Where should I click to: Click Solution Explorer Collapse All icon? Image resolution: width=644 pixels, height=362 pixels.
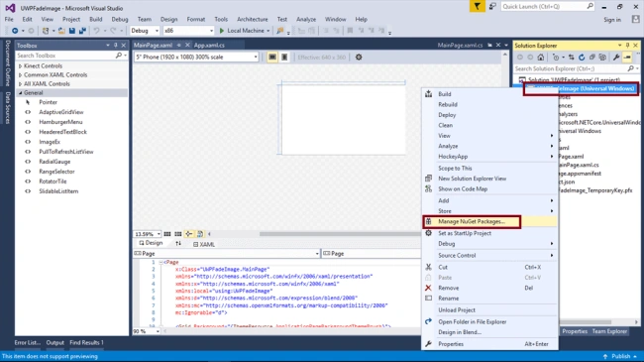[591, 58]
